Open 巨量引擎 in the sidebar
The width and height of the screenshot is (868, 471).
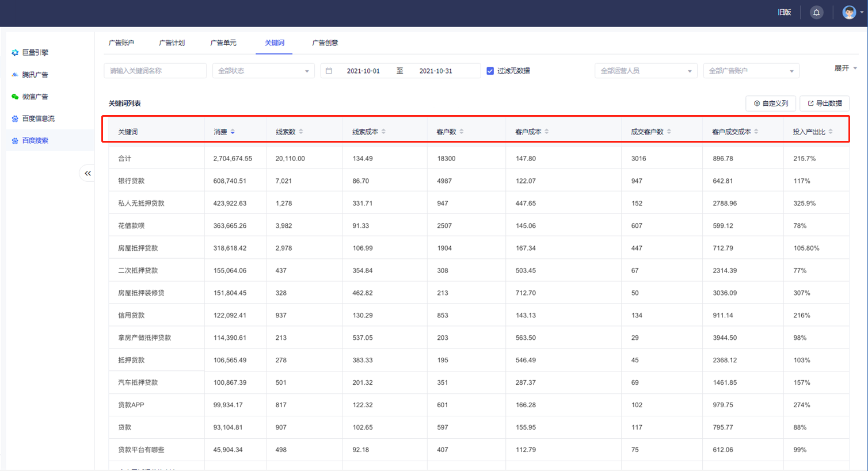tap(35, 52)
